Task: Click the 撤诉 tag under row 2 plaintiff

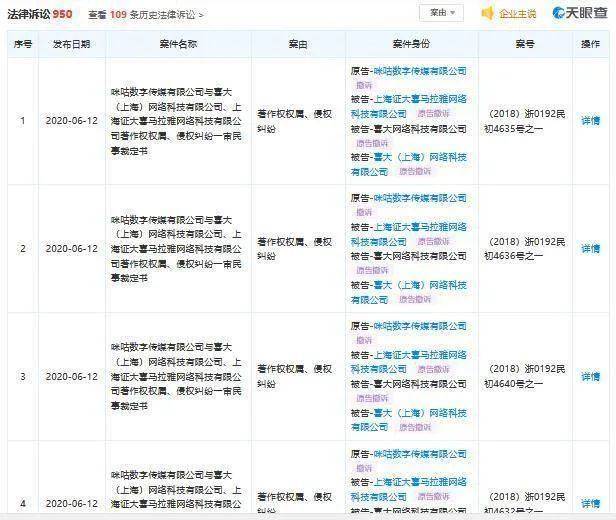Action: click(x=364, y=212)
